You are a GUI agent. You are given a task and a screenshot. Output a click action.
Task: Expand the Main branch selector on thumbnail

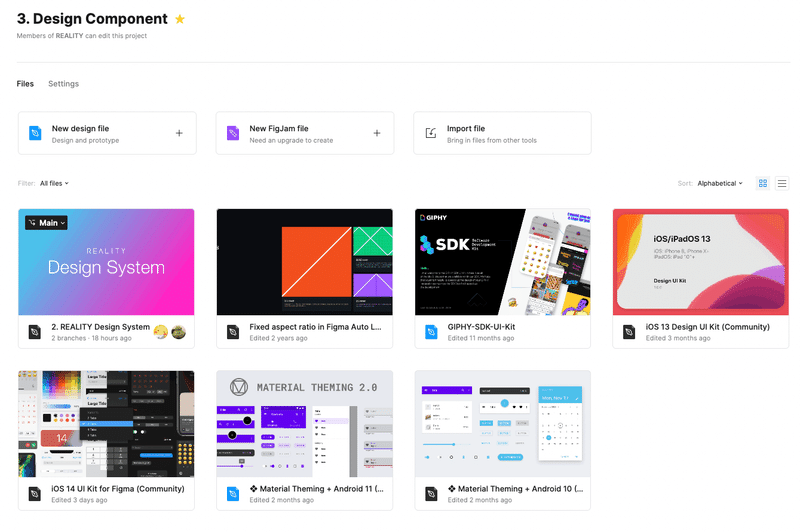pos(46,222)
